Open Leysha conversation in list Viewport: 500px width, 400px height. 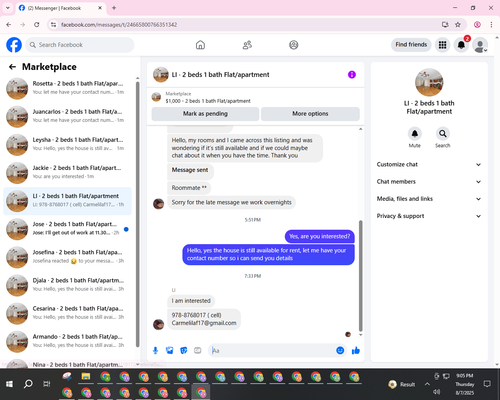(68, 145)
